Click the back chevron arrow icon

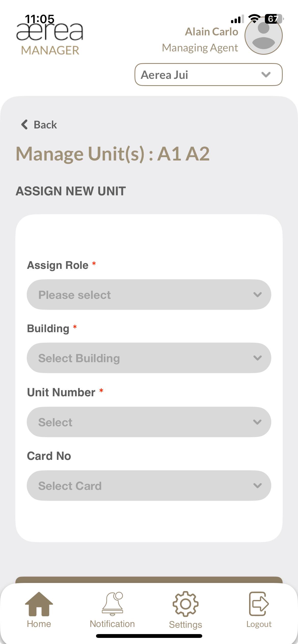coord(24,125)
